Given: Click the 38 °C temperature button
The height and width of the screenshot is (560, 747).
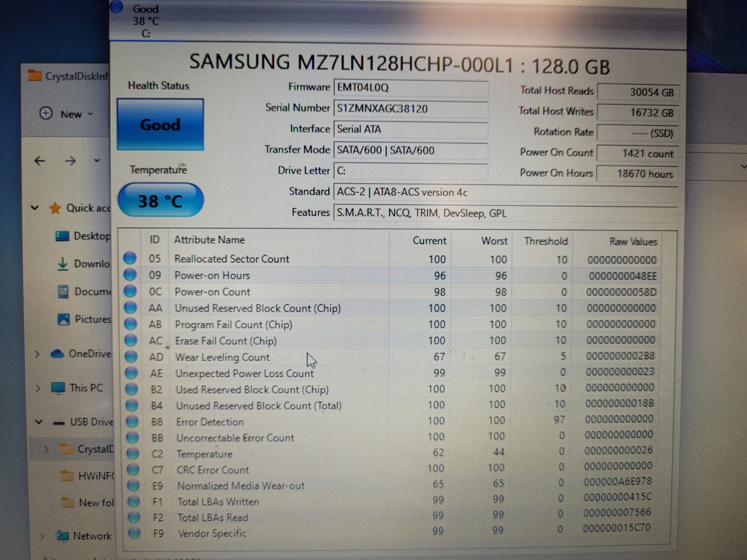Looking at the screenshot, I should pyautogui.click(x=161, y=201).
